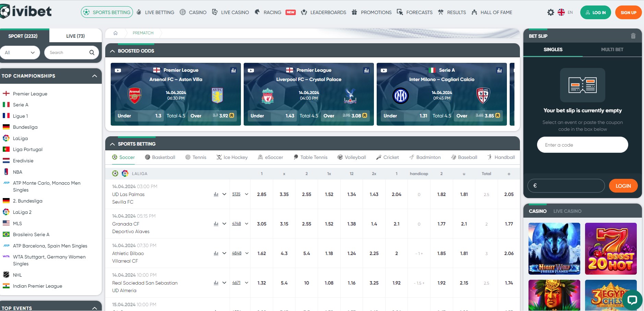Open Night Wolf Frozen Flames game thumbnail

click(x=554, y=249)
